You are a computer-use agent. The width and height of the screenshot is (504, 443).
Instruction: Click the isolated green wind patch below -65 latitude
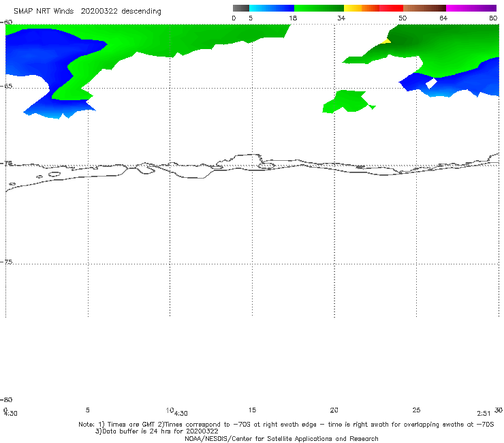point(348,102)
